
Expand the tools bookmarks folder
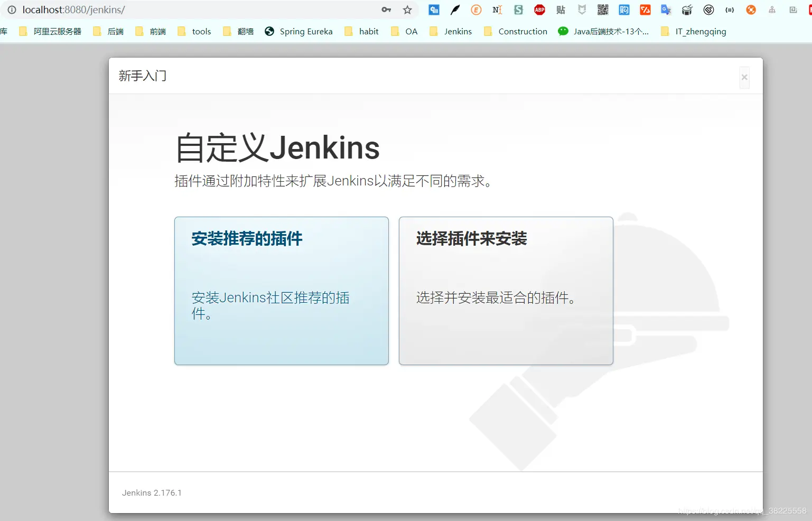point(201,31)
